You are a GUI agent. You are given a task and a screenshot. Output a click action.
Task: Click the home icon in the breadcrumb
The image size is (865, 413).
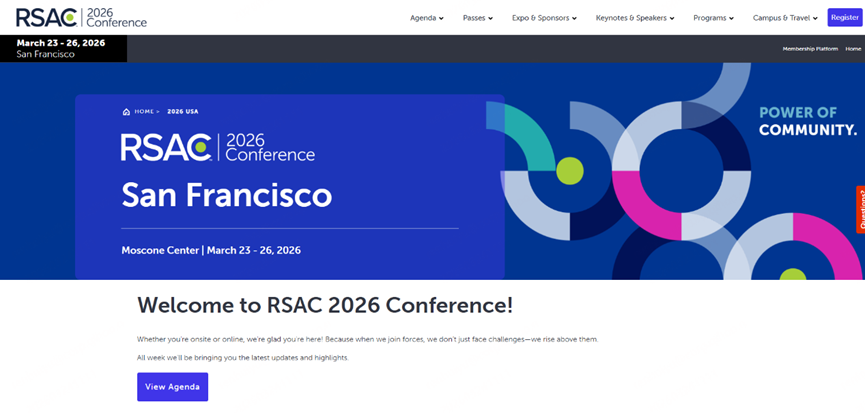tap(126, 112)
